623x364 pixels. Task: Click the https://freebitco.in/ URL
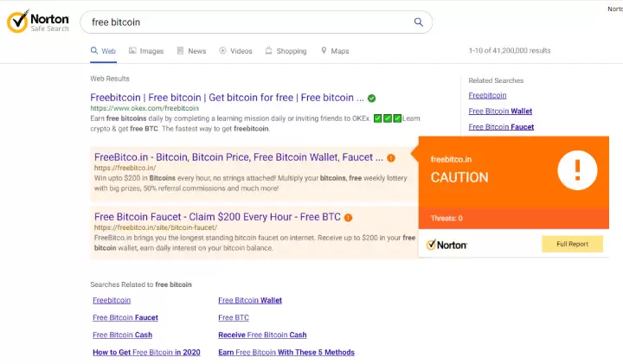125,168
